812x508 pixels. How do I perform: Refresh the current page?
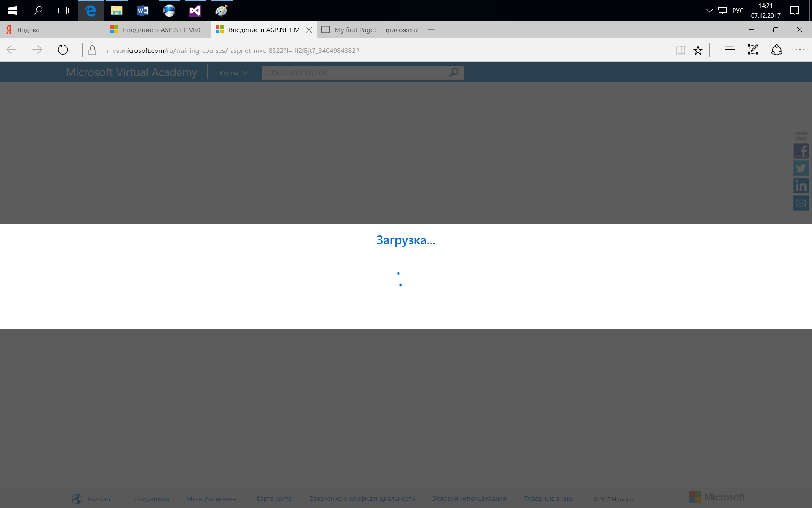pyautogui.click(x=63, y=50)
